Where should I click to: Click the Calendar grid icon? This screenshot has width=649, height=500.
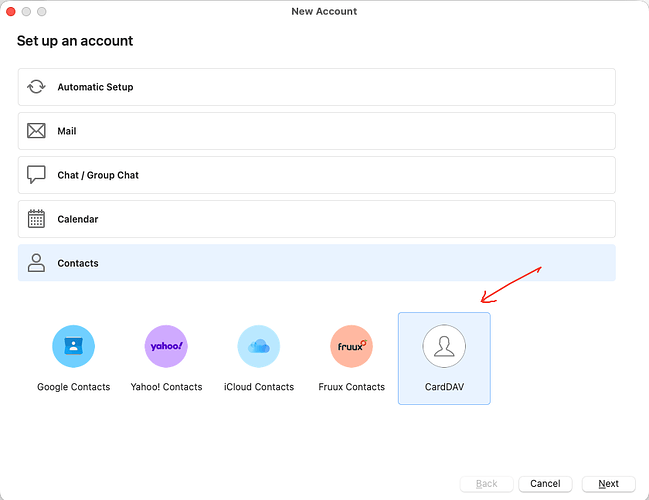(36, 219)
